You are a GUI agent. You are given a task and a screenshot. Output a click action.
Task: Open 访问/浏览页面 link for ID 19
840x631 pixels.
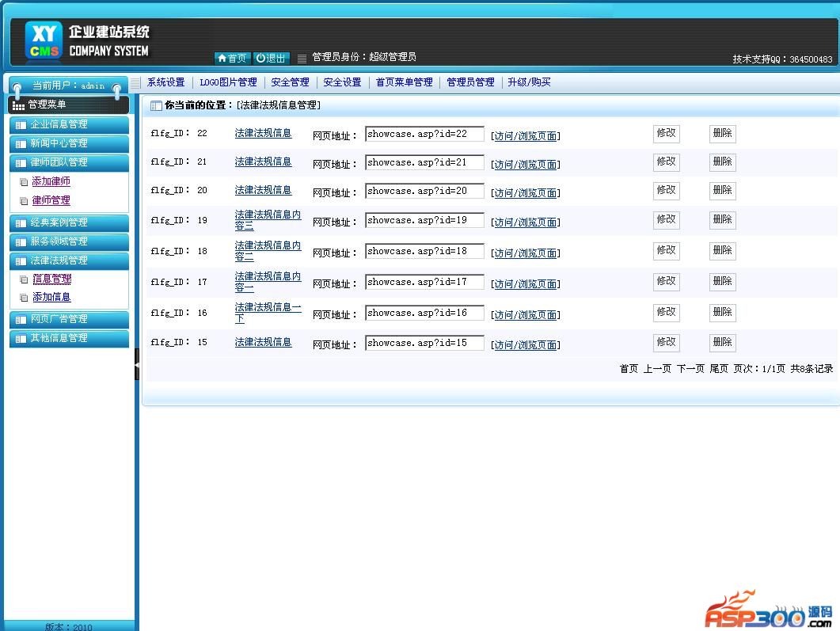526,222
